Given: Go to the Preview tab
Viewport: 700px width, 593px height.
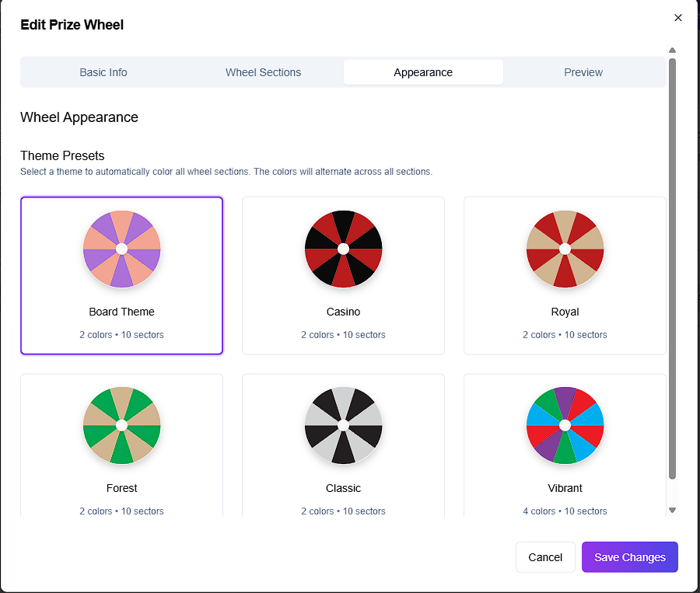Looking at the screenshot, I should tap(583, 72).
